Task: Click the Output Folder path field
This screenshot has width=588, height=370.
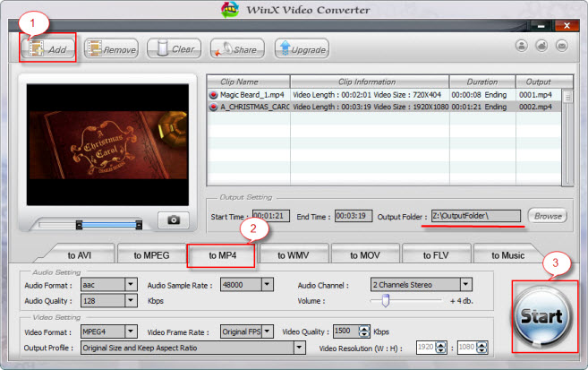Action: (476, 216)
